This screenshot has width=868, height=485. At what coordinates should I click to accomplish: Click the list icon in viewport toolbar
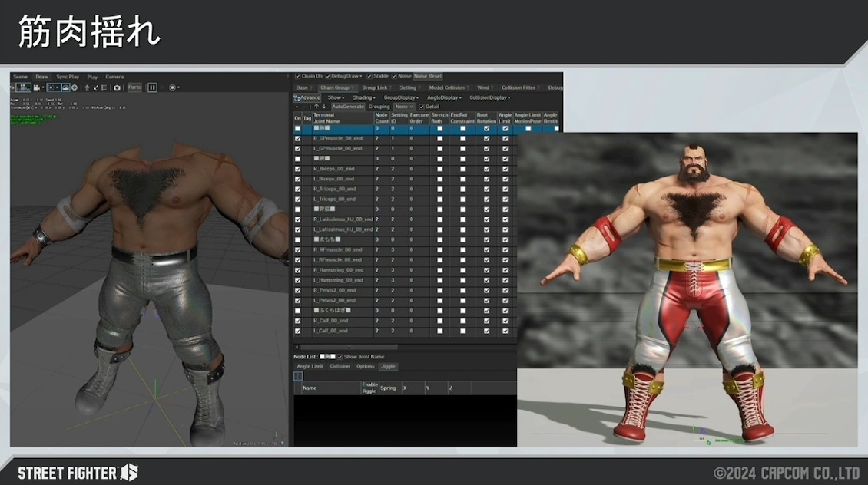click(x=104, y=87)
